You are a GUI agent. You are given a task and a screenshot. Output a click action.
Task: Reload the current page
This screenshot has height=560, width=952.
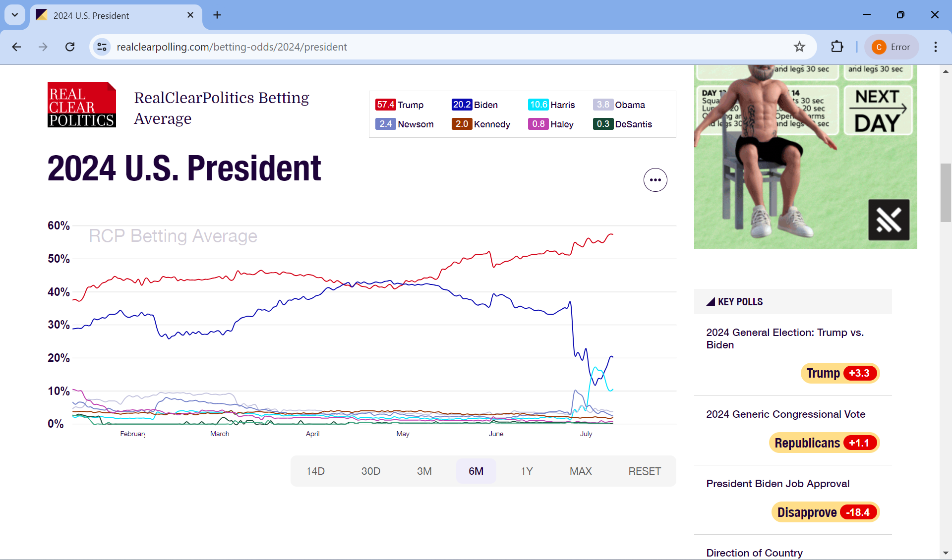point(70,47)
